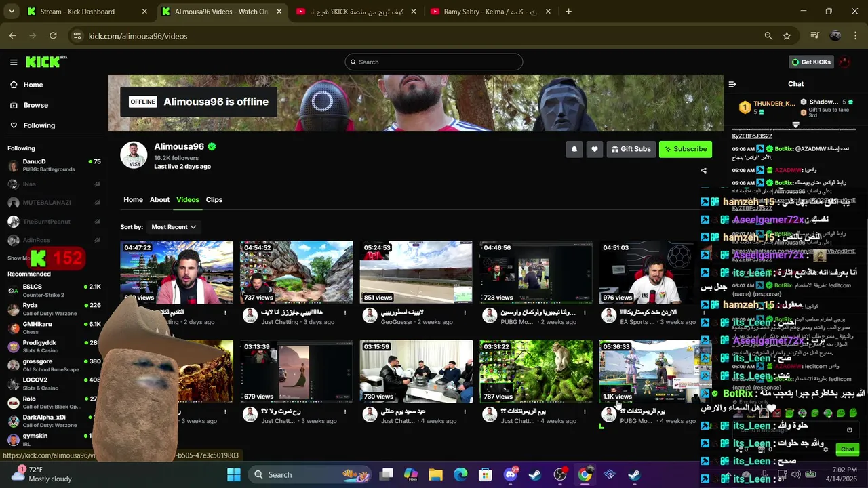Click the notification bell for Alimousa96
The width and height of the screenshot is (868, 488).
click(574, 149)
